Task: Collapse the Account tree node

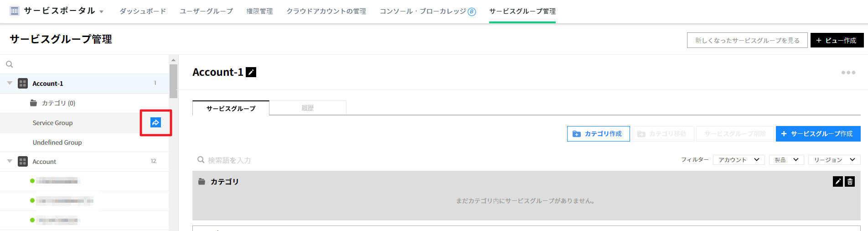Action: click(x=10, y=161)
